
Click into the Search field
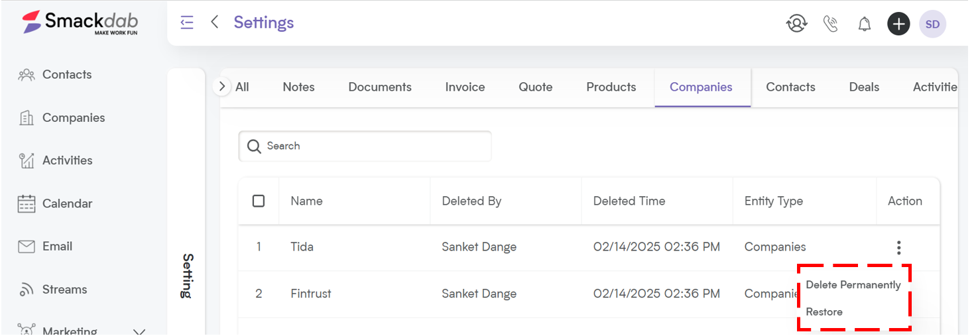[x=365, y=146]
